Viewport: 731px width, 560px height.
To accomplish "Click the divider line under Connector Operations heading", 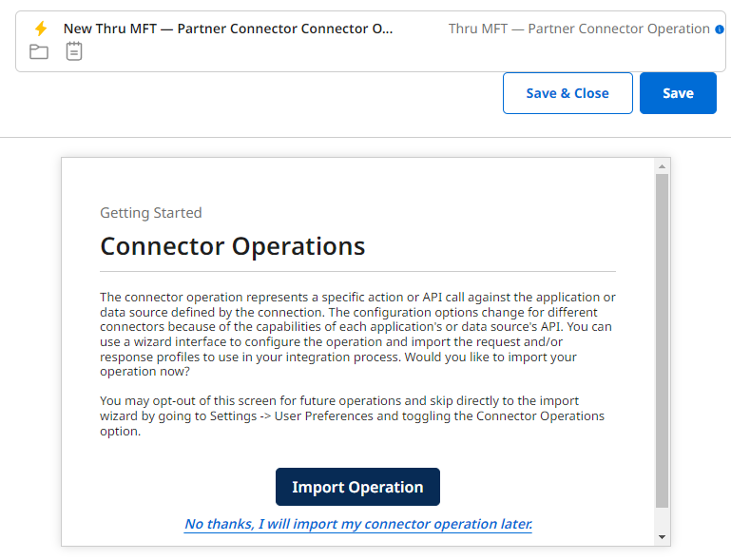I will (357, 272).
